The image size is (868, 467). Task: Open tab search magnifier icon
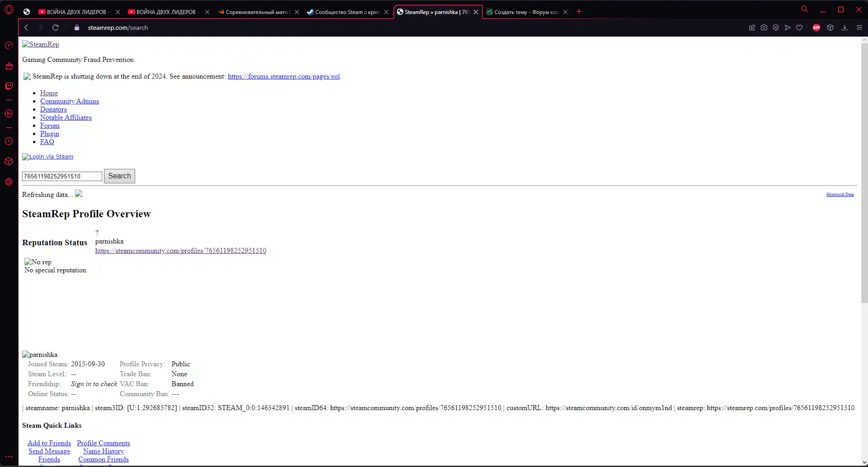point(805,9)
